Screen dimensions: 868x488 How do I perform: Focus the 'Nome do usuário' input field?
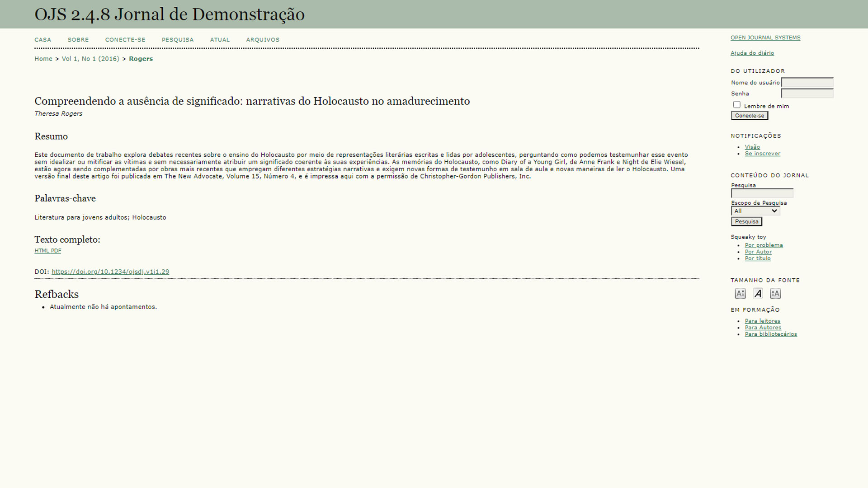(807, 83)
